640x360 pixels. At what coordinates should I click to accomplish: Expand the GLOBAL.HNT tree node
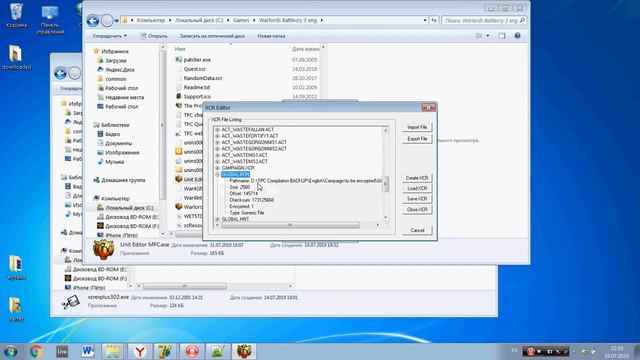coord(218,219)
